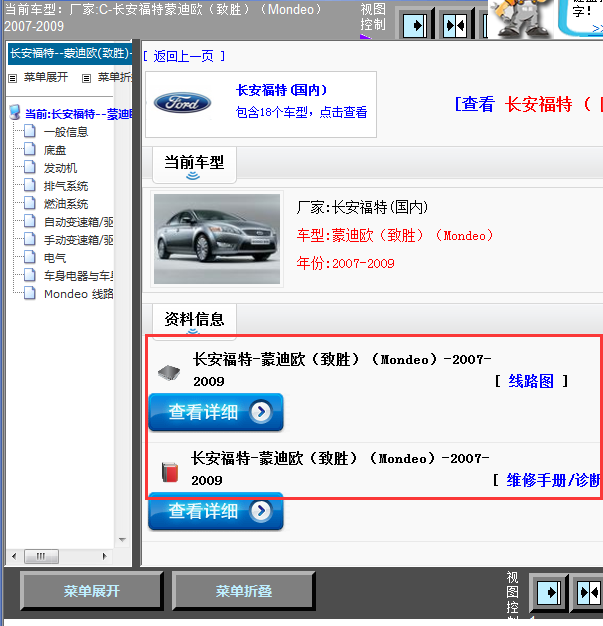Click the 返回上一页 link
The image size is (603, 626).
point(184,56)
